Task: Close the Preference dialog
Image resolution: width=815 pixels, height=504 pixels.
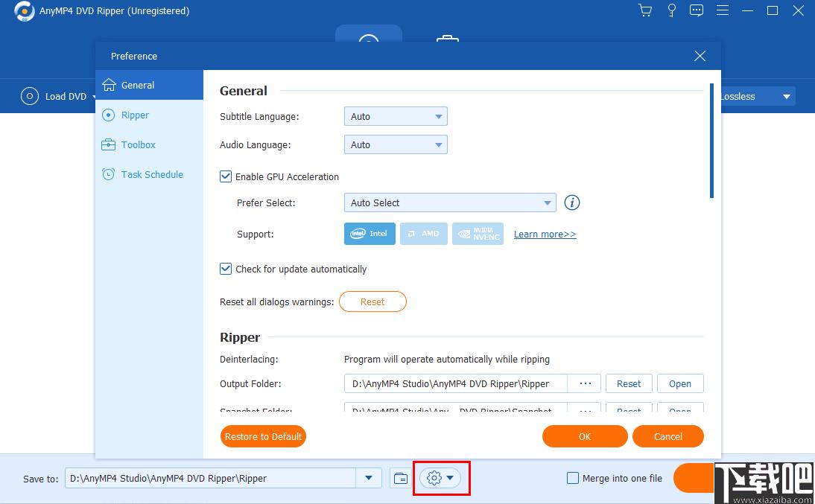Action: pyautogui.click(x=700, y=56)
